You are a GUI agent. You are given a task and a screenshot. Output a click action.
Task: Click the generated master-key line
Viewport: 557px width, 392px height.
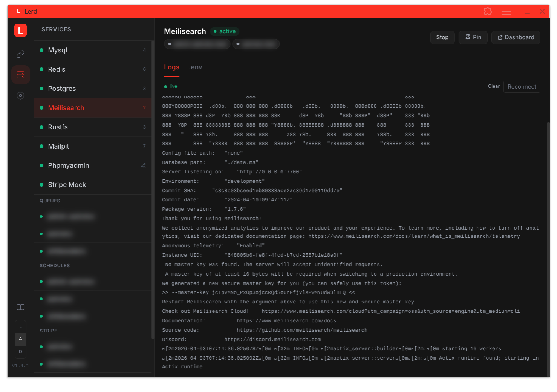(259, 292)
